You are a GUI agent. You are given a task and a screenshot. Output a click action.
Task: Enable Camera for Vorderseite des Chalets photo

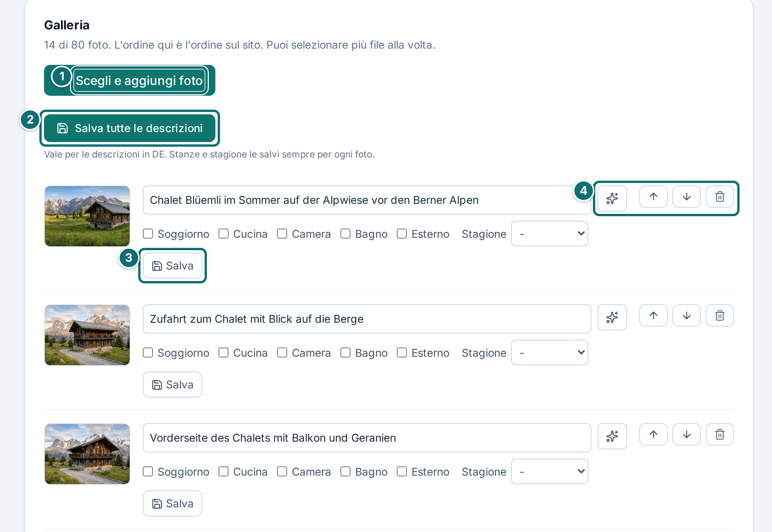click(x=282, y=471)
